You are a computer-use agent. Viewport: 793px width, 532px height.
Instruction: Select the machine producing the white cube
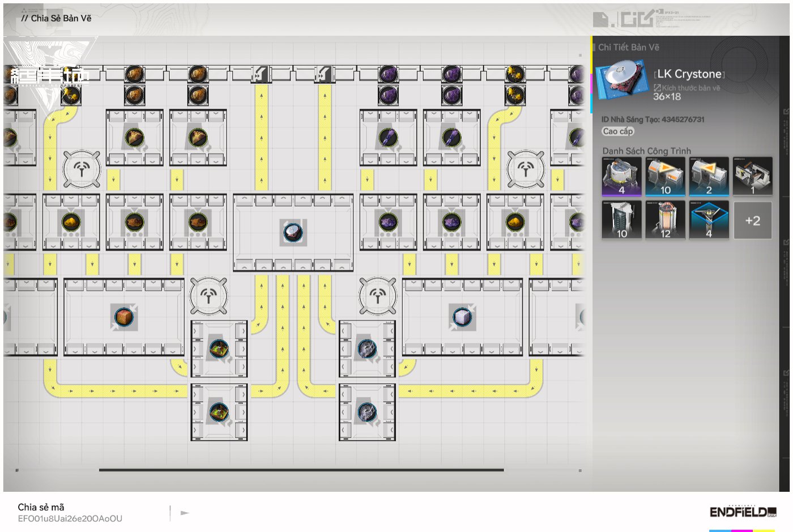pyautogui.click(x=462, y=317)
